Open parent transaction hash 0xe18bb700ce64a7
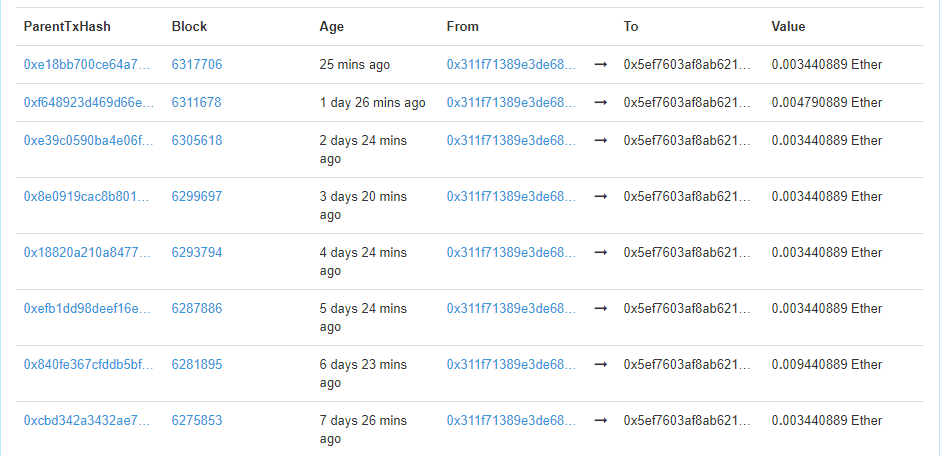The width and height of the screenshot is (942, 456). pyautogui.click(x=88, y=65)
